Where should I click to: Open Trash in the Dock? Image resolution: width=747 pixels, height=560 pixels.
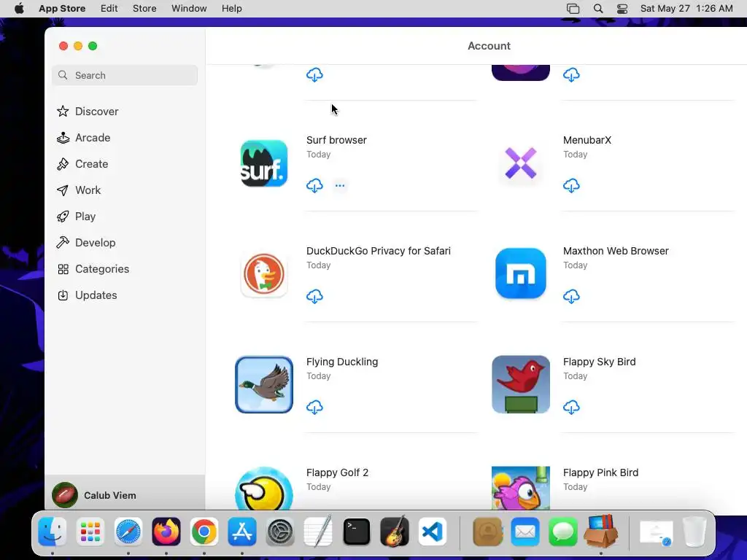[694, 532]
